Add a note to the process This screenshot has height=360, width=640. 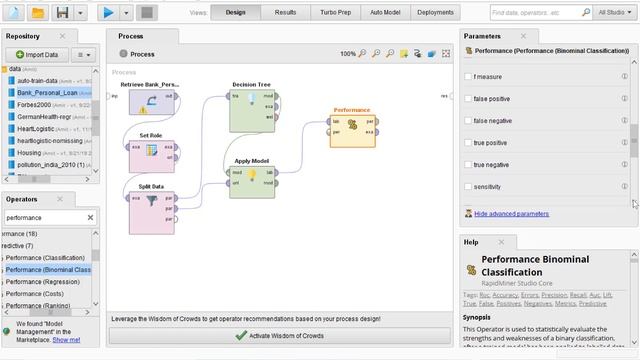[404, 53]
